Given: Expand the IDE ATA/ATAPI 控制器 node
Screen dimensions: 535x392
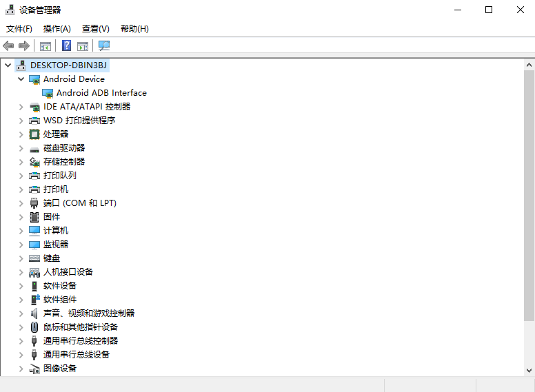Looking at the screenshot, I should [x=21, y=107].
